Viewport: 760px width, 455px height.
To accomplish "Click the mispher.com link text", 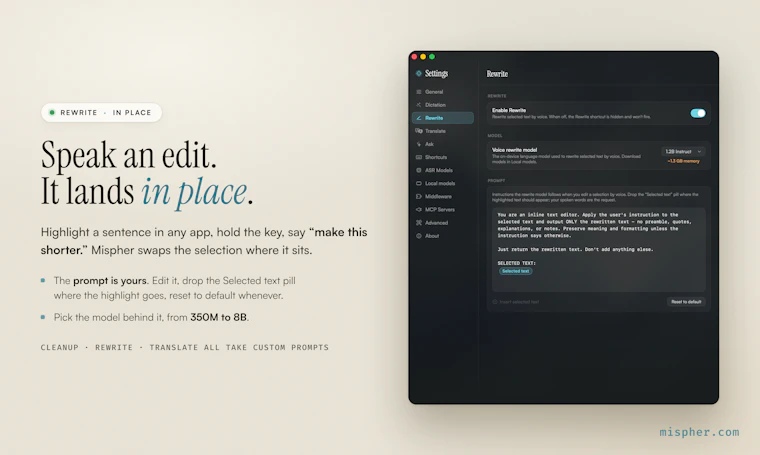I will [699, 432].
